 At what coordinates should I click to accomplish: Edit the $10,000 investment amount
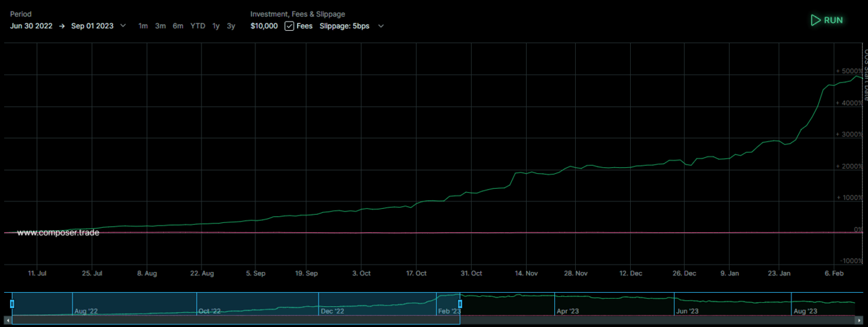pos(264,26)
